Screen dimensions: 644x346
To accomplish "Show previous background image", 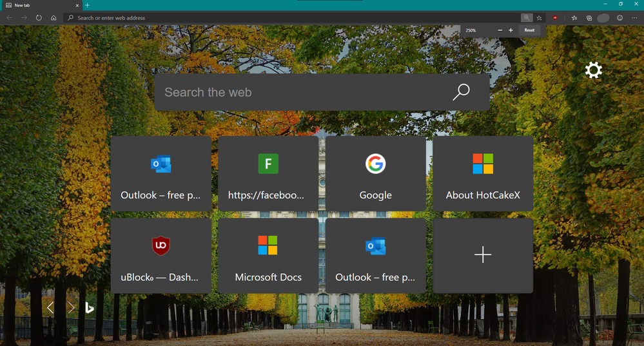I will [50, 307].
